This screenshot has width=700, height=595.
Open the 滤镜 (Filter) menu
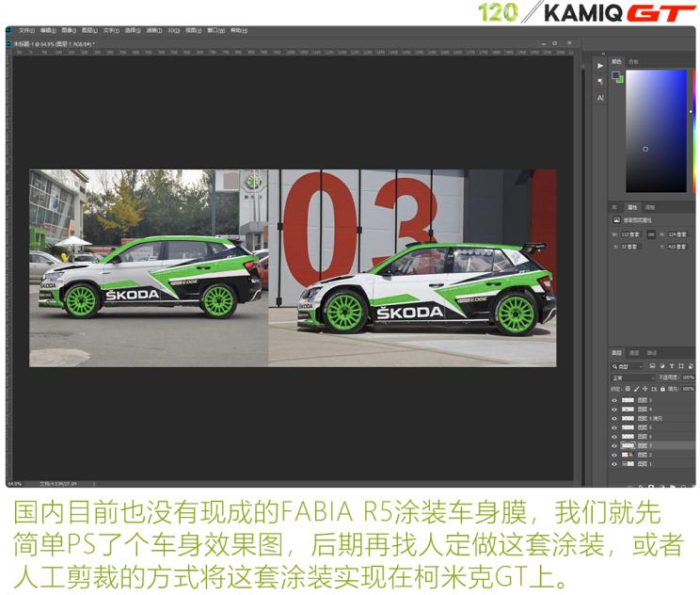(154, 30)
